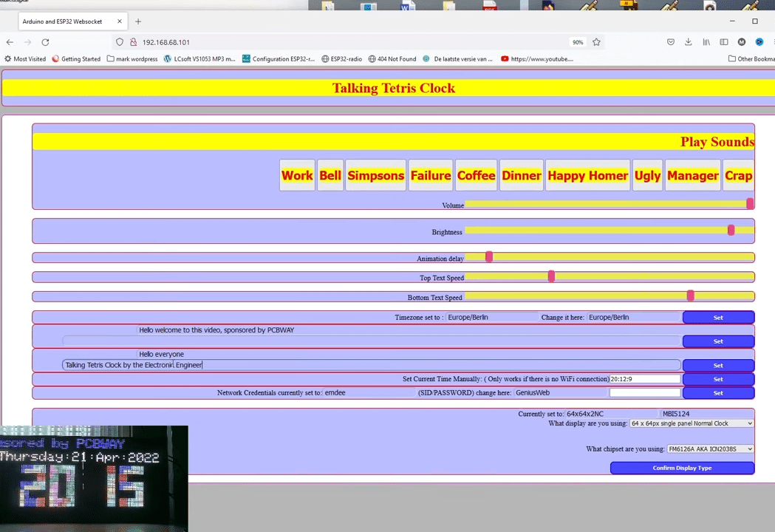775x532 pixels.
Task: Open the YouTube bookmark
Action: (536, 59)
